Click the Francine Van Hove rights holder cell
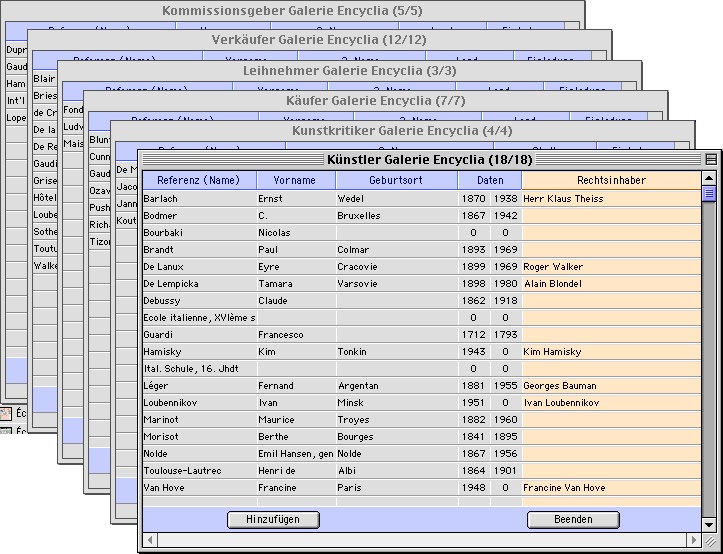 coord(611,488)
